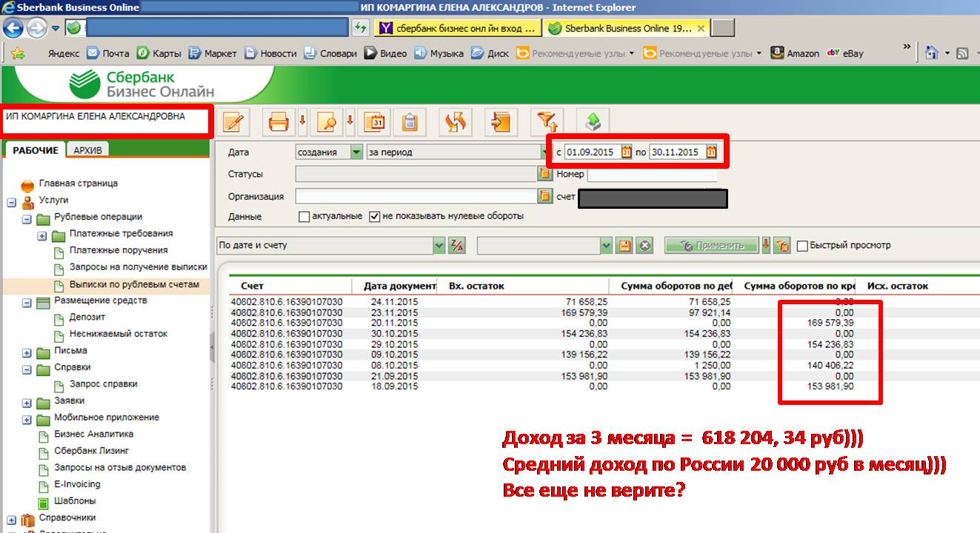Uncheck не показывать нулевые обороты

coord(374,217)
